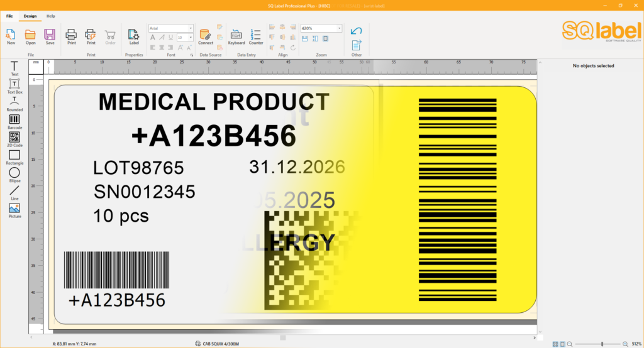644x348 pixels.
Task: Open Keyboard data entry
Action: pos(236,35)
